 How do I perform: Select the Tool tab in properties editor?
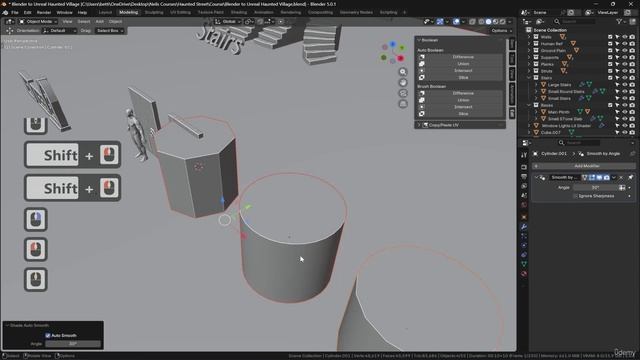(524, 155)
